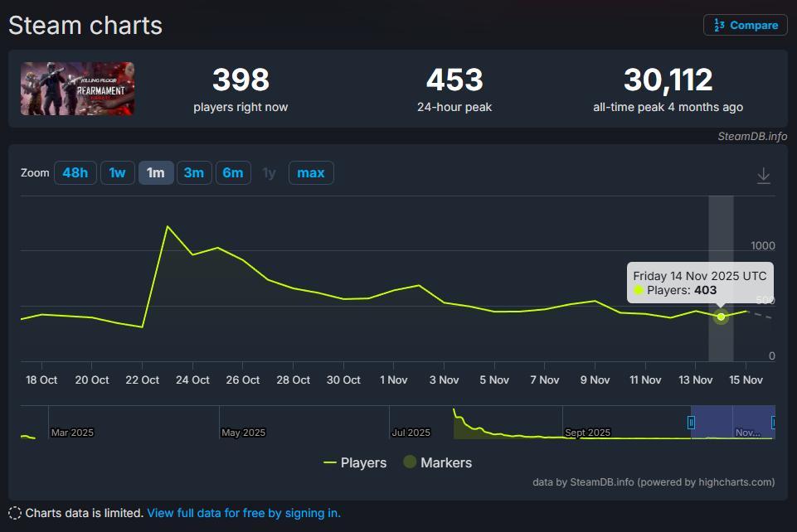
Task: Click the 1 Nov axis label
Action: [393, 380]
